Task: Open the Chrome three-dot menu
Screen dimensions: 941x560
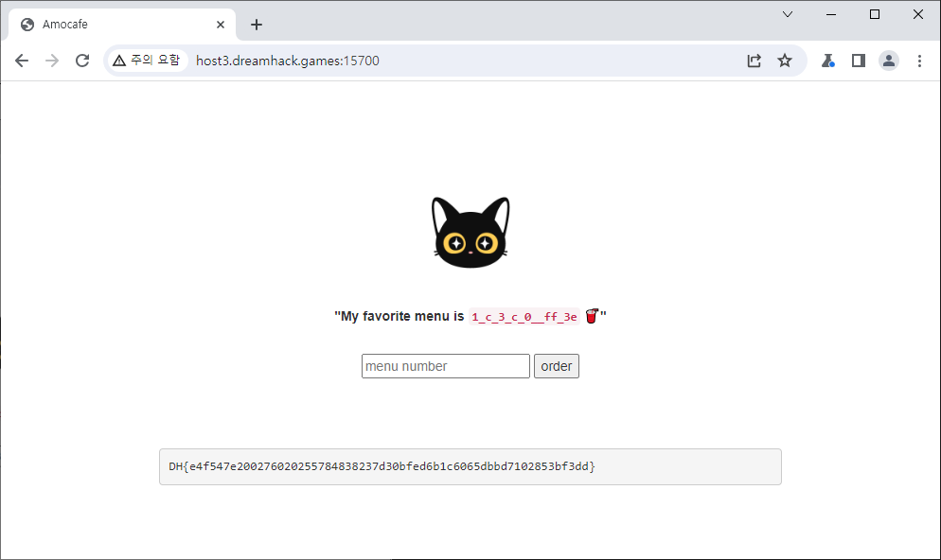Action: 919,61
